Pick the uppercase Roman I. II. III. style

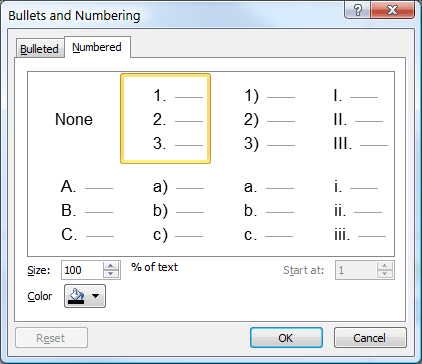coord(348,119)
